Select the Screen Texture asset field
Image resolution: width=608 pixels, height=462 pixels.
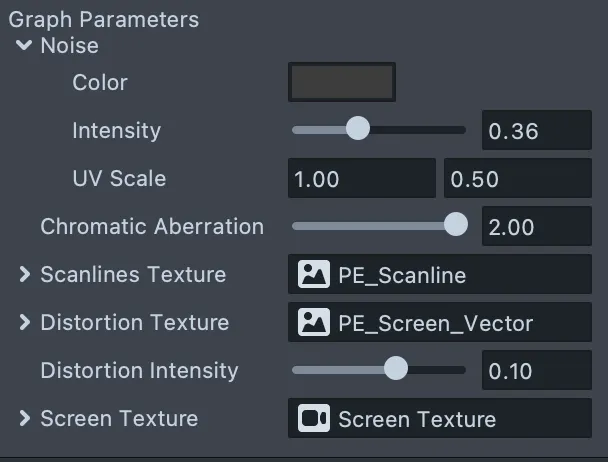(440, 419)
